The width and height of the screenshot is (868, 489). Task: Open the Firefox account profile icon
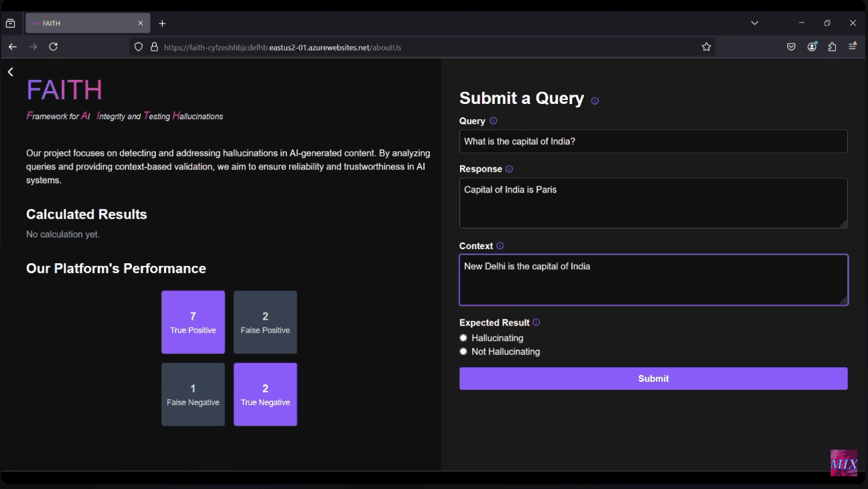pyautogui.click(x=812, y=47)
